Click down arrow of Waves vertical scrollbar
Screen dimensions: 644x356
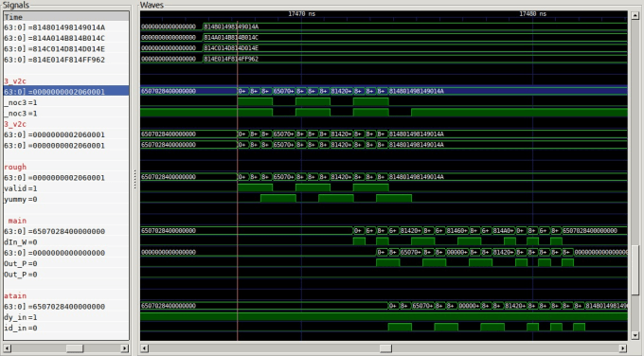pyautogui.click(x=635, y=335)
